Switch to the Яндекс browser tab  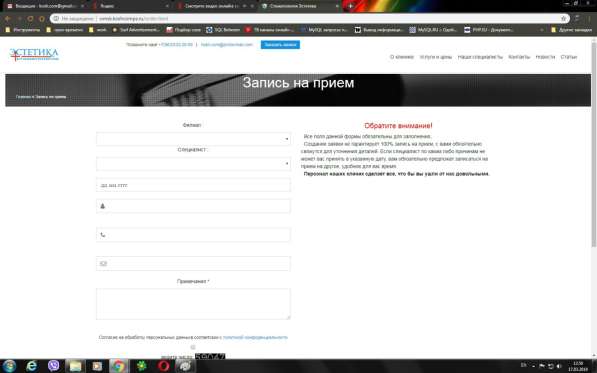pyautogui.click(x=130, y=6)
